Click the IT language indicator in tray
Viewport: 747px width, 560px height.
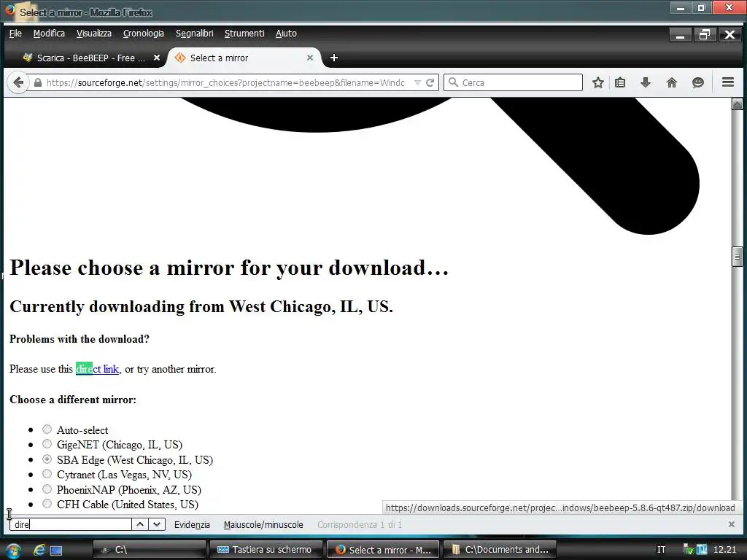point(661,550)
